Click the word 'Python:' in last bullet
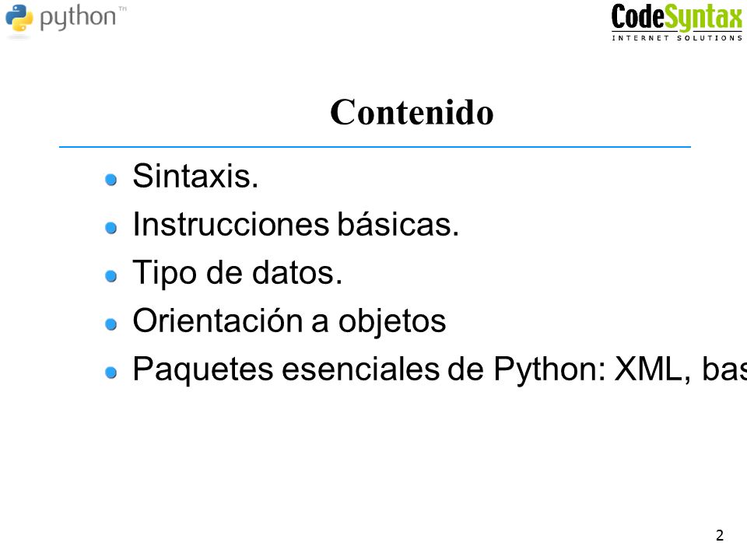The height and width of the screenshot is (560, 747). [x=550, y=369]
